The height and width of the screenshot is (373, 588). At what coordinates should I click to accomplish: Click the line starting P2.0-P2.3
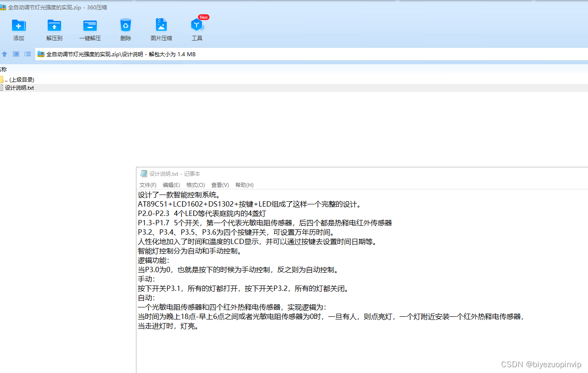coord(202,214)
